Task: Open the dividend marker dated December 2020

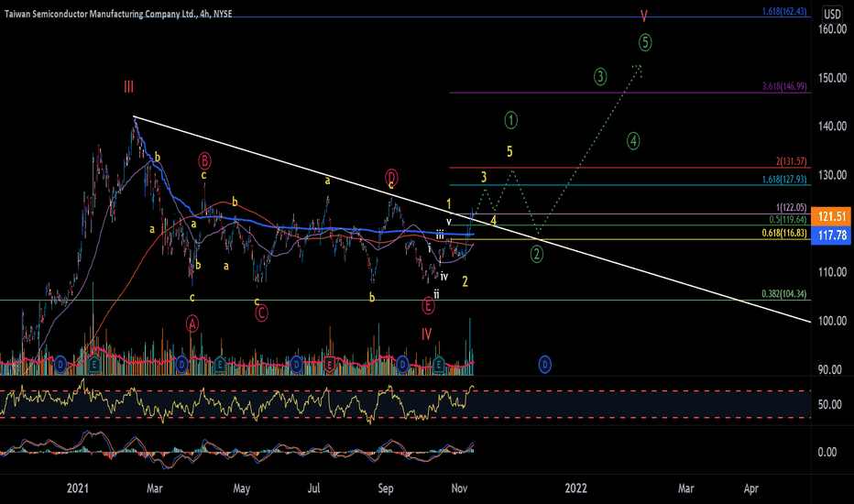Action: [x=60, y=364]
